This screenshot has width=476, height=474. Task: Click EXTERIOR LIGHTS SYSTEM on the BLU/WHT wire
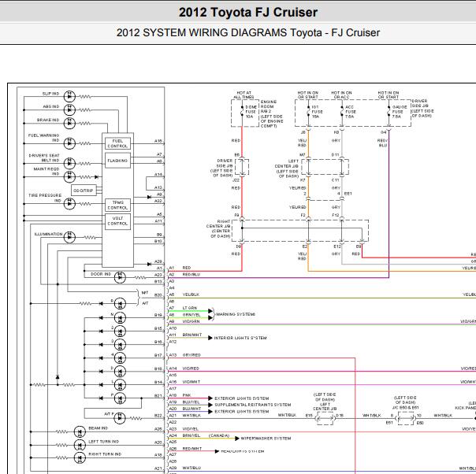242,412
